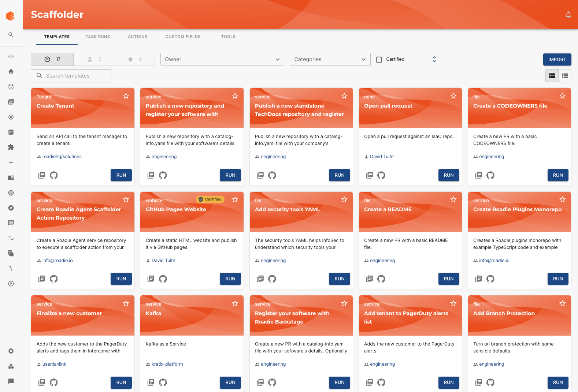Switch to list view layout
Viewport: 578px width, 392px height.
coord(565,76)
